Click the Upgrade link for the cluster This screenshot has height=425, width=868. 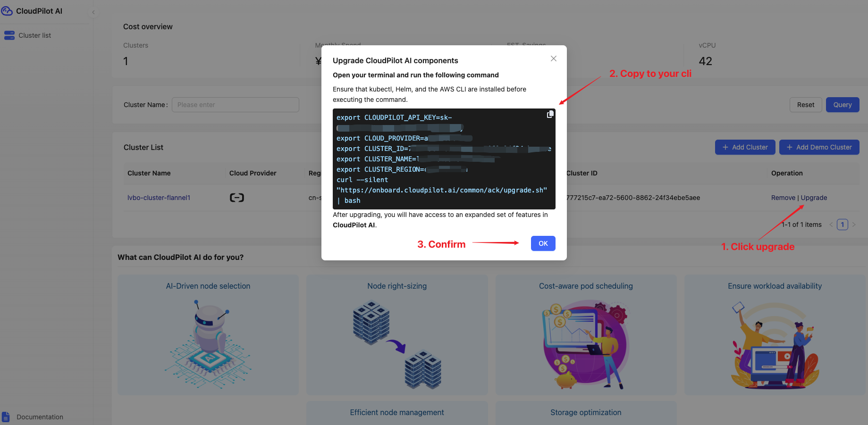[x=814, y=198]
